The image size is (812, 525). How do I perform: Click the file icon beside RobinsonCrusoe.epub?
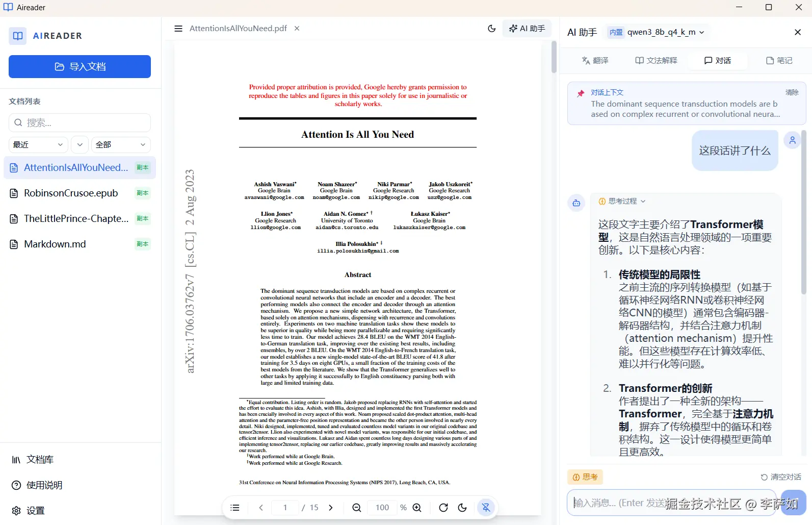[x=14, y=193]
